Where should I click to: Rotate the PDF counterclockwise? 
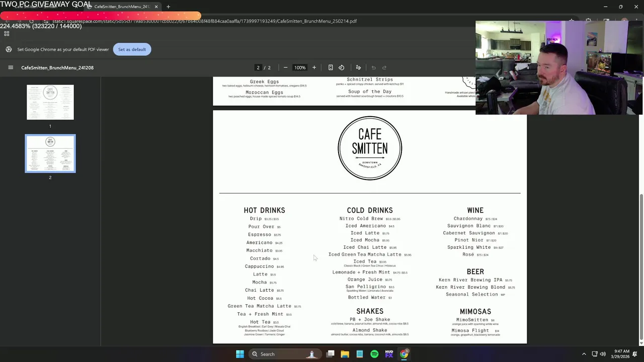(x=341, y=67)
